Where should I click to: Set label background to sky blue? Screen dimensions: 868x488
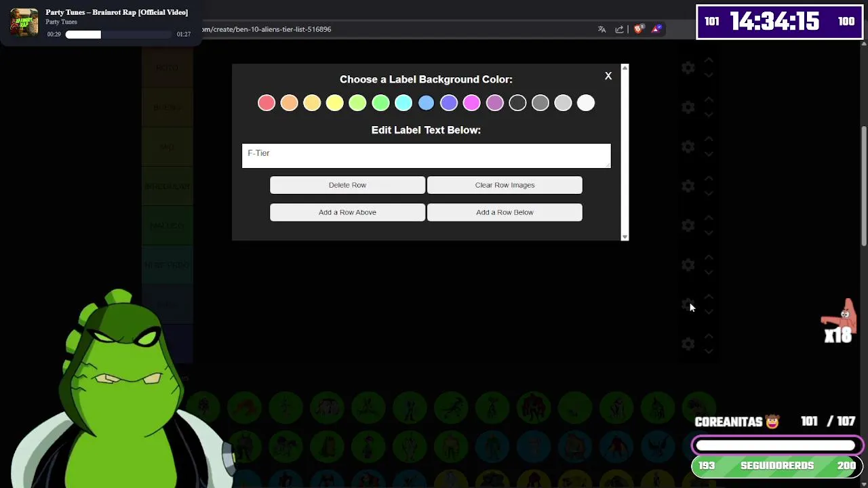(426, 103)
